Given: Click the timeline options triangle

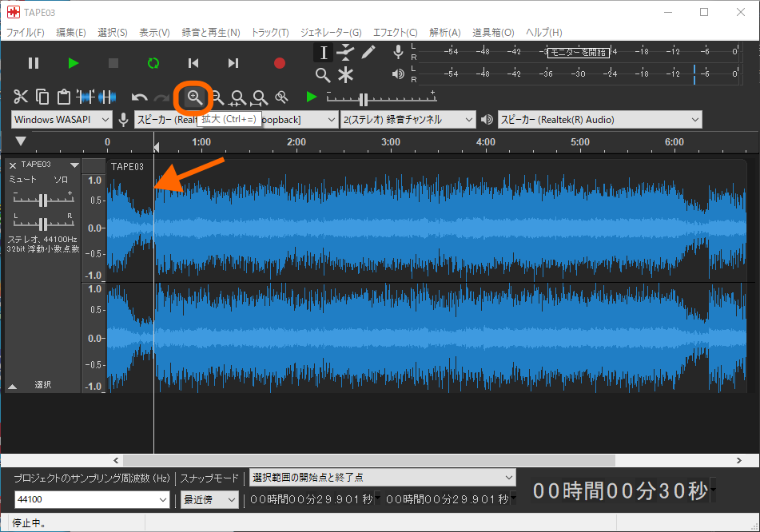Looking at the screenshot, I should [x=20, y=141].
